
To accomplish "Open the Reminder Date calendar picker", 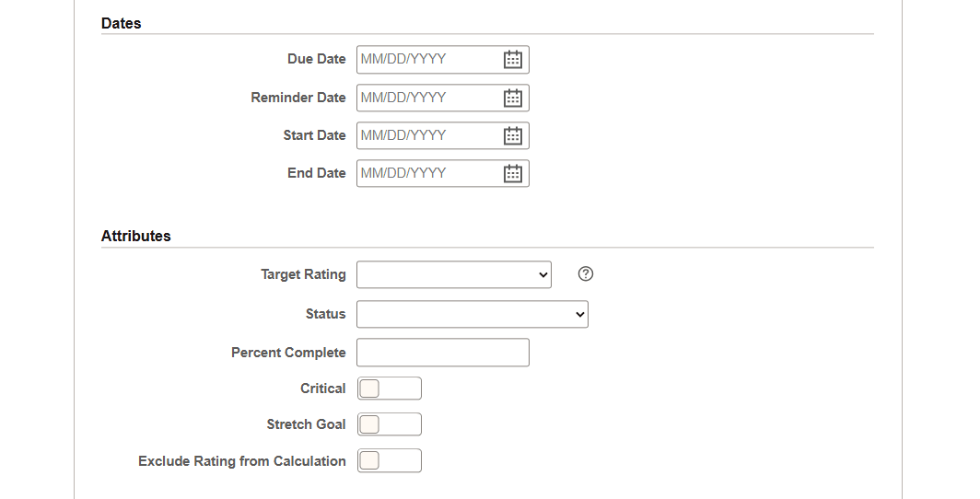I will 513,99.
